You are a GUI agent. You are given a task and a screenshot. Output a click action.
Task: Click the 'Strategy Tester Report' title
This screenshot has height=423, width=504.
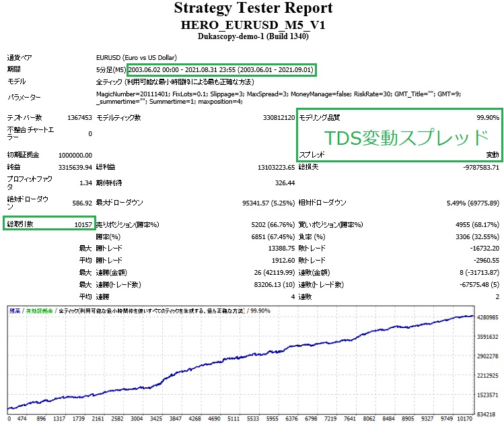click(253, 8)
